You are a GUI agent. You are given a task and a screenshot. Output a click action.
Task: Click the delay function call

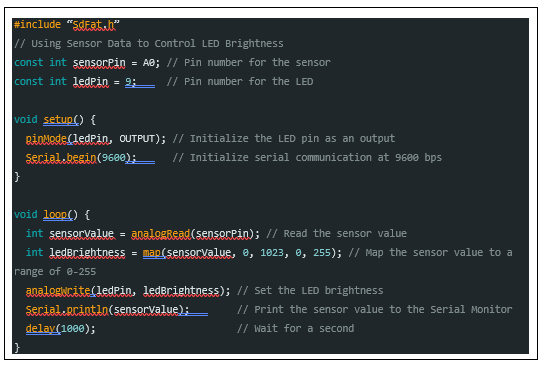tap(40, 328)
